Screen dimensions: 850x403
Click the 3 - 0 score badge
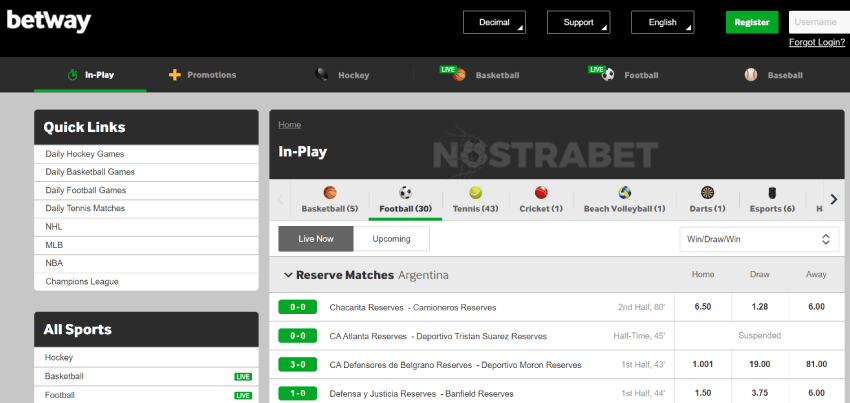tap(298, 364)
